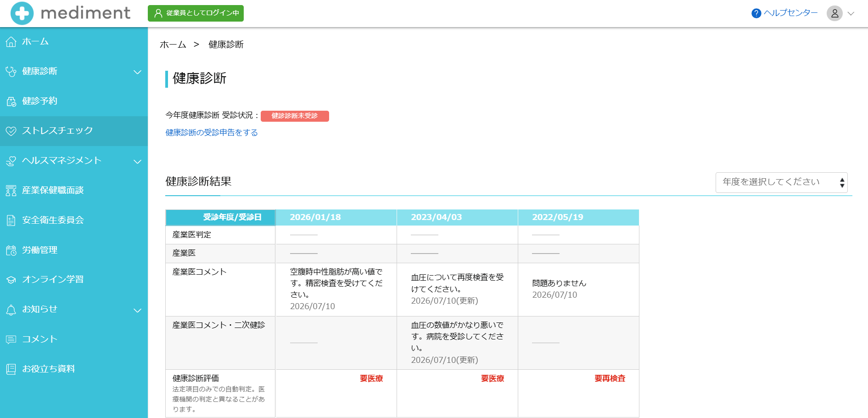Click 要再検査 evaluation for 2022/05/19
The height and width of the screenshot is (418, 868).
(x=610, y=378)
